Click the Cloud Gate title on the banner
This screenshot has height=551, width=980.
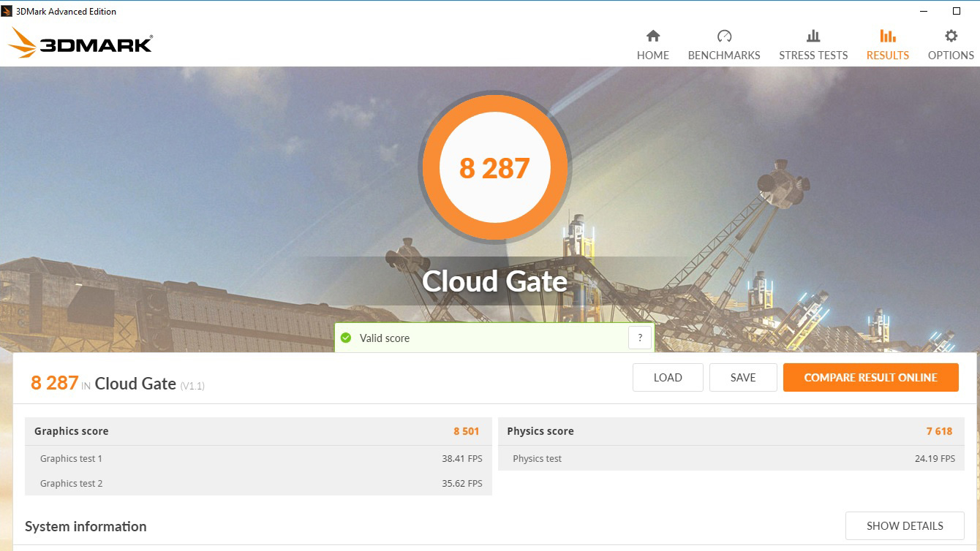(494, 281)
